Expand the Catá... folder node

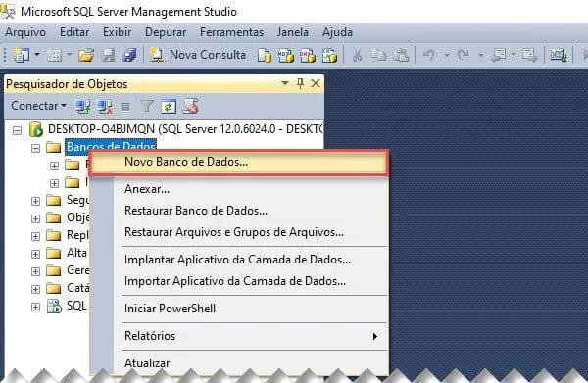click(35, 289)
